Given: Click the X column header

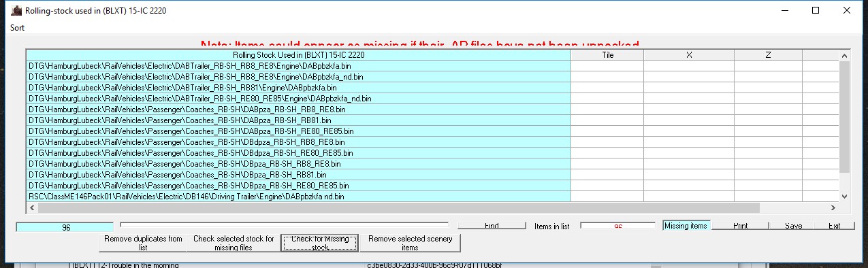Looking at the screenshot, I should pyautogui.click(x=689, y=54).
